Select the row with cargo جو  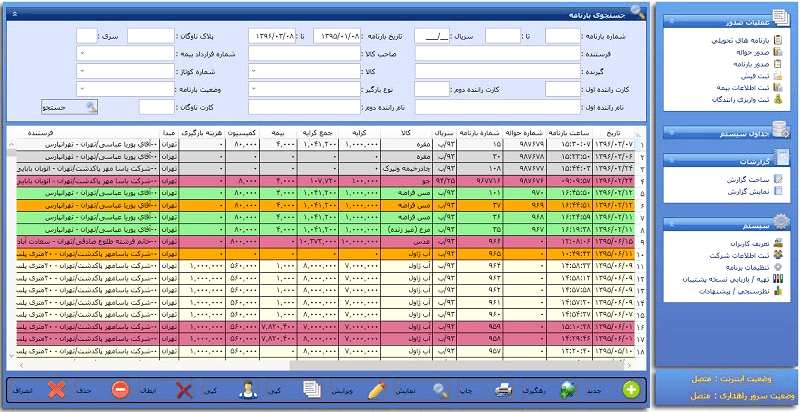(326, 181)
